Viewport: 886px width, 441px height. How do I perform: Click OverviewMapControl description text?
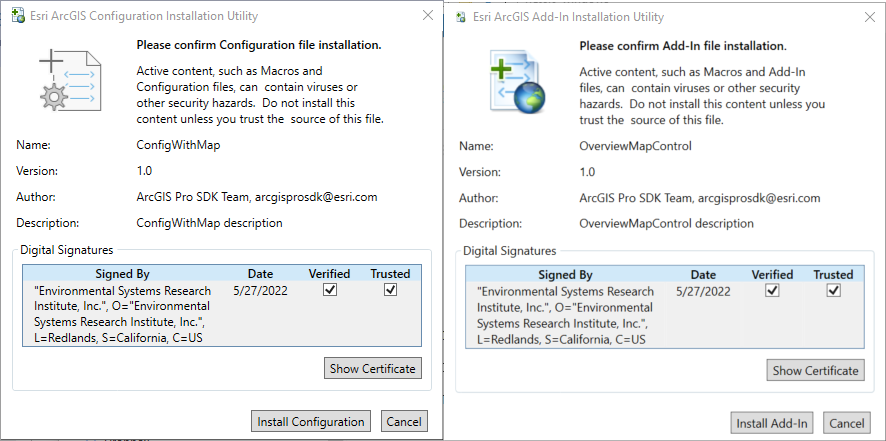point(666,223)
